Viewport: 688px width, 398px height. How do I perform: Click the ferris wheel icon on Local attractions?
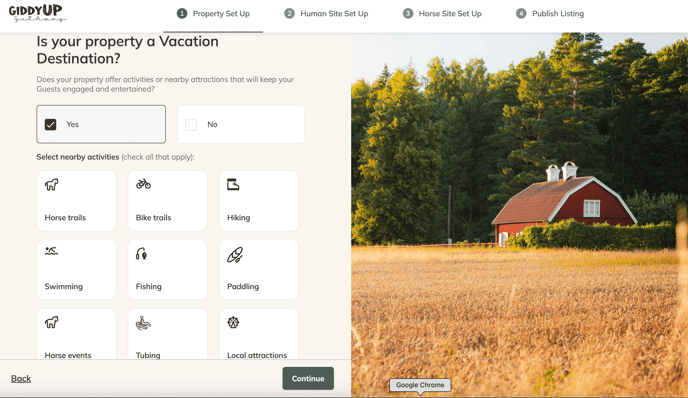233,323
